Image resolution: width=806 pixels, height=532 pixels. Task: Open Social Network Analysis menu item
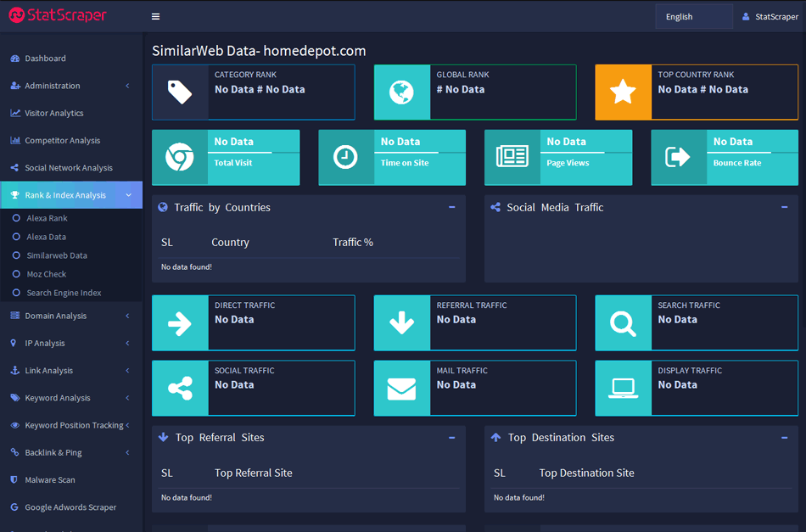(71, 167)
